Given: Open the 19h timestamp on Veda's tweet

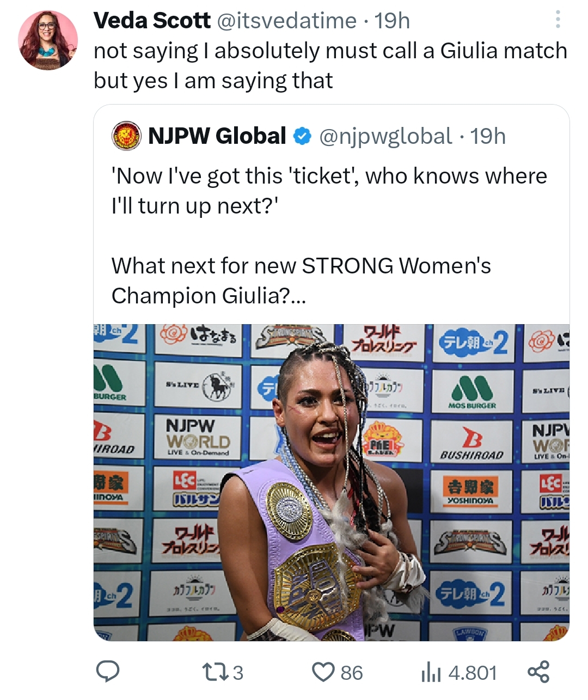Looking at the screenshot, I should (392, 21).
